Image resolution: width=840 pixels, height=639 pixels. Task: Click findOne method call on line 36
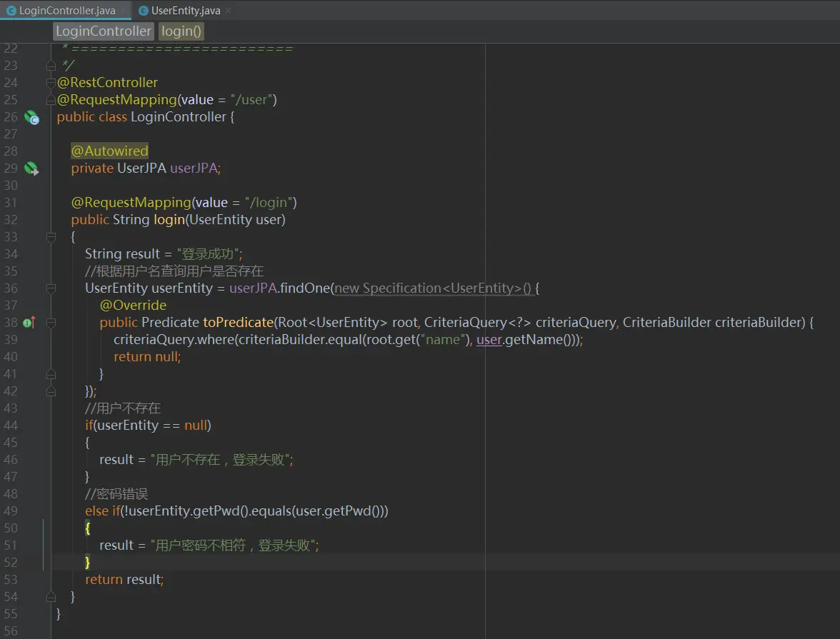coord(305,288)
